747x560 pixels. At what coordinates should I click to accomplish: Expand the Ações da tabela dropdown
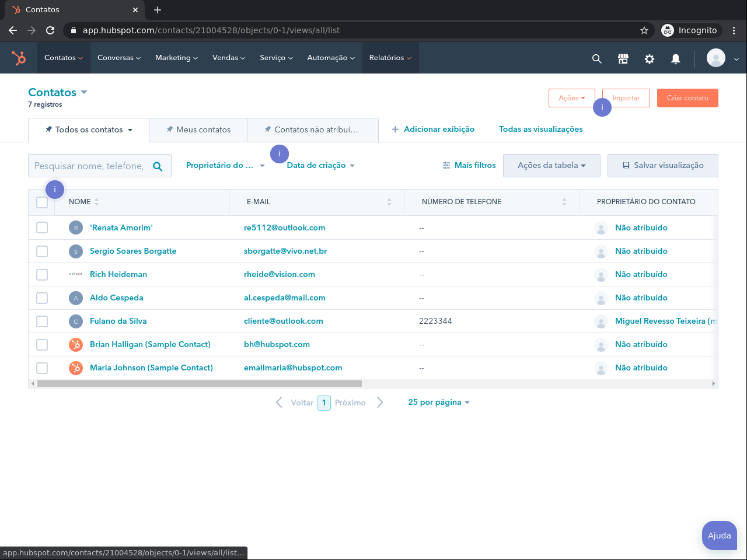click(551, 166)
